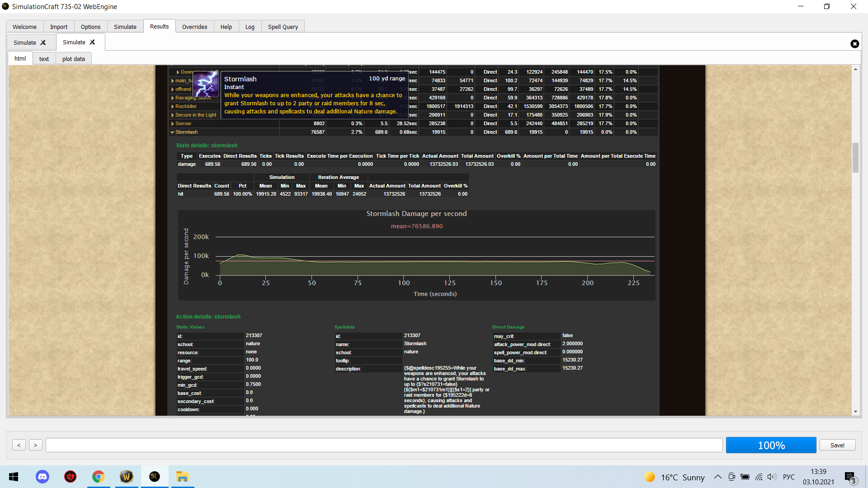Screen dimensions: 868x488
Task: Click the Save! button
Action: point(837,445)
